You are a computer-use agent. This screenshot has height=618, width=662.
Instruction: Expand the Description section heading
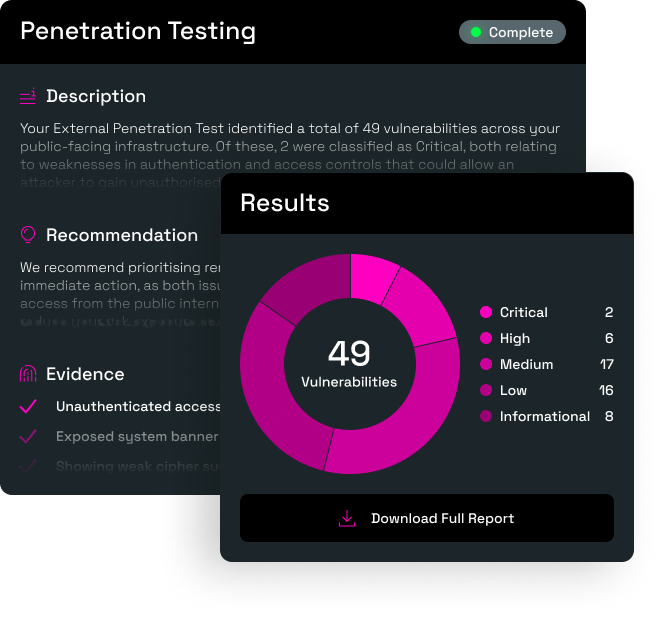pyautogui.click(x=96, y=96)
